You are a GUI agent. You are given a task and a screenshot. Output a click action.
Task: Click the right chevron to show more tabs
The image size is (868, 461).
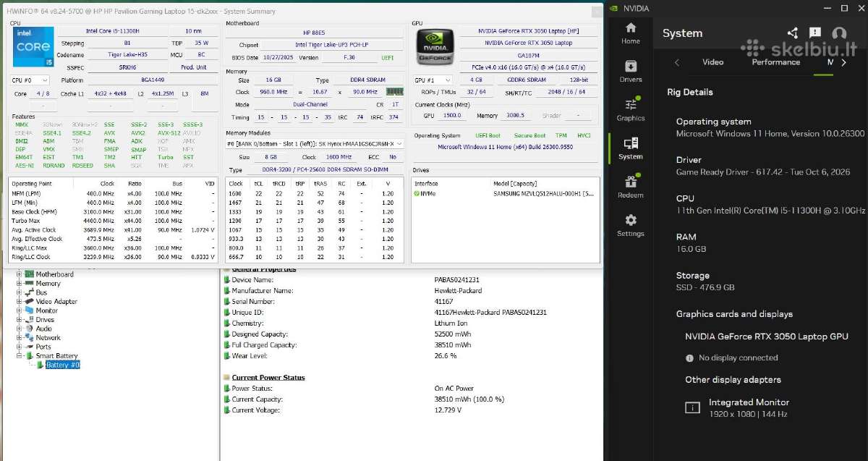coord(843,62)
